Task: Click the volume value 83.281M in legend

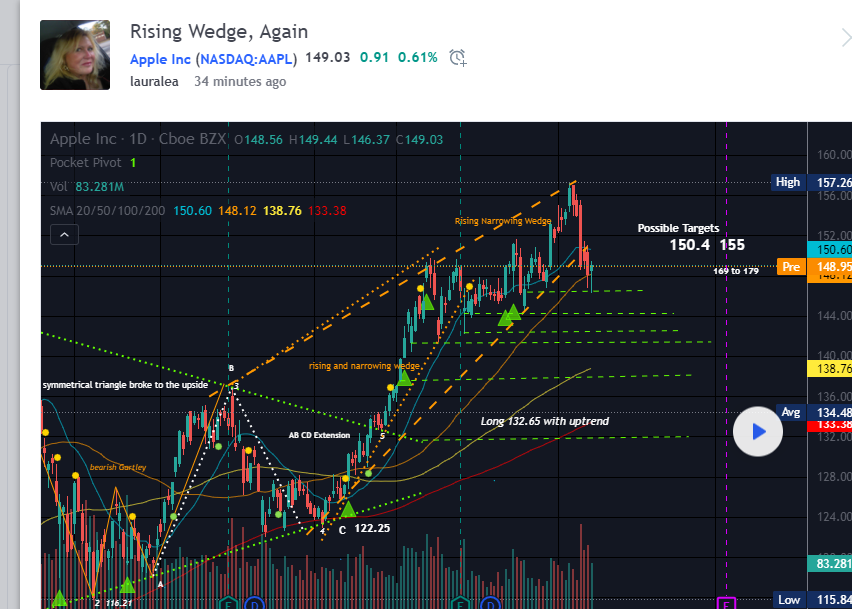Action: [99, 187]
